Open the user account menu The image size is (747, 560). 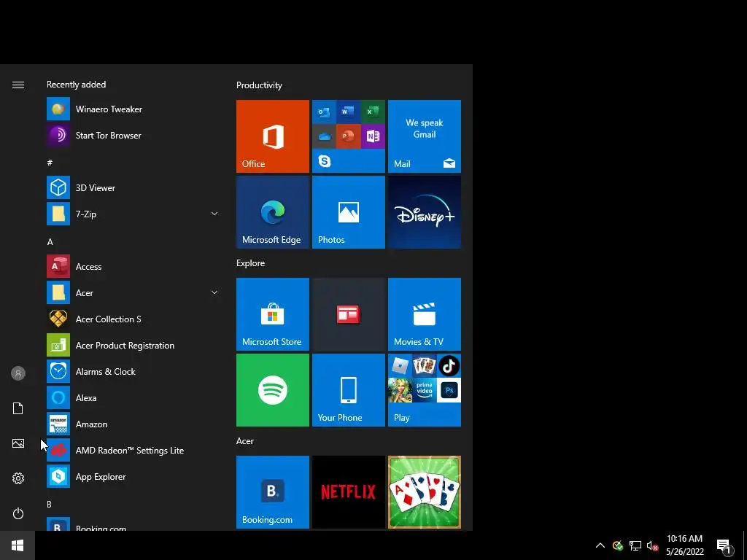click(18, 373)
